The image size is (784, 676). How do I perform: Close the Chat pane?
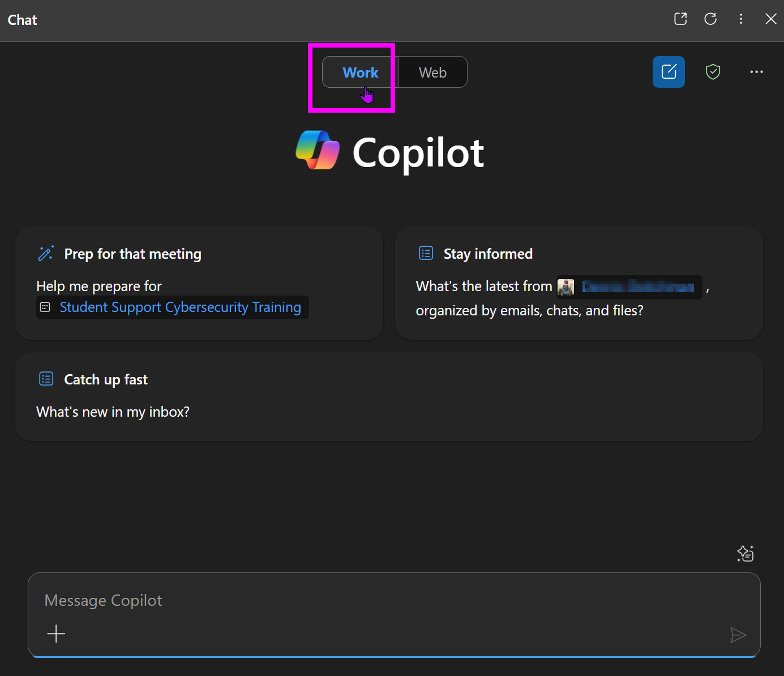(x=771, y=19)
